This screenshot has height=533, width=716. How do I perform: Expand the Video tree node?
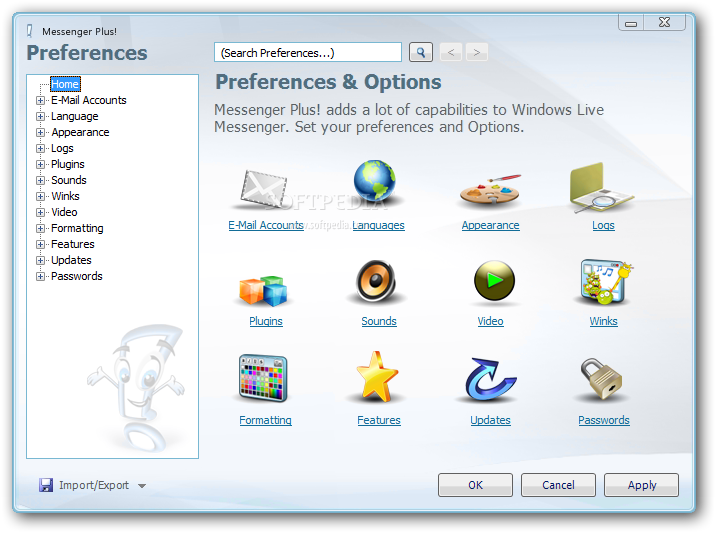point(41,212)
